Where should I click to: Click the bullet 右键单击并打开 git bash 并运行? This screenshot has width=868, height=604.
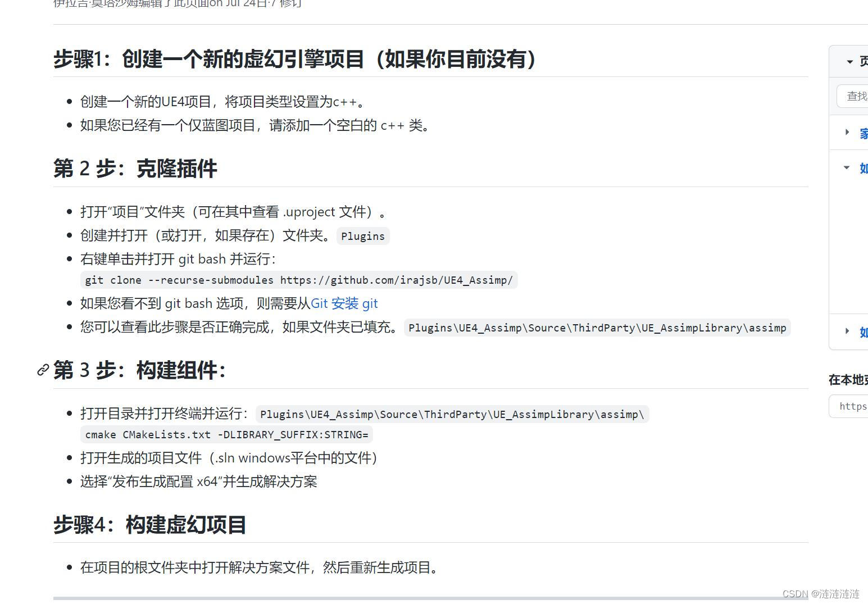pos(179,259)
